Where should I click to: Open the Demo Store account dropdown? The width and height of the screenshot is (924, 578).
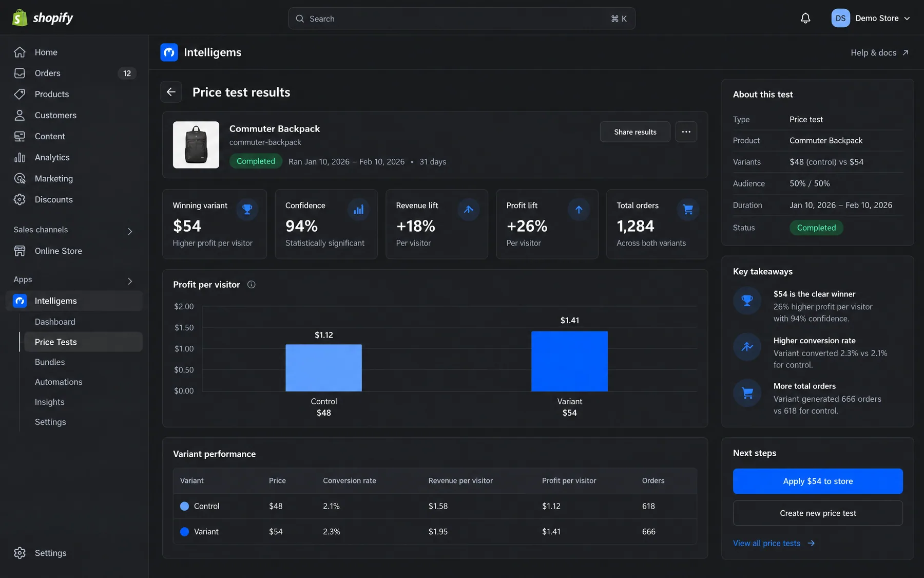[871, 18]
